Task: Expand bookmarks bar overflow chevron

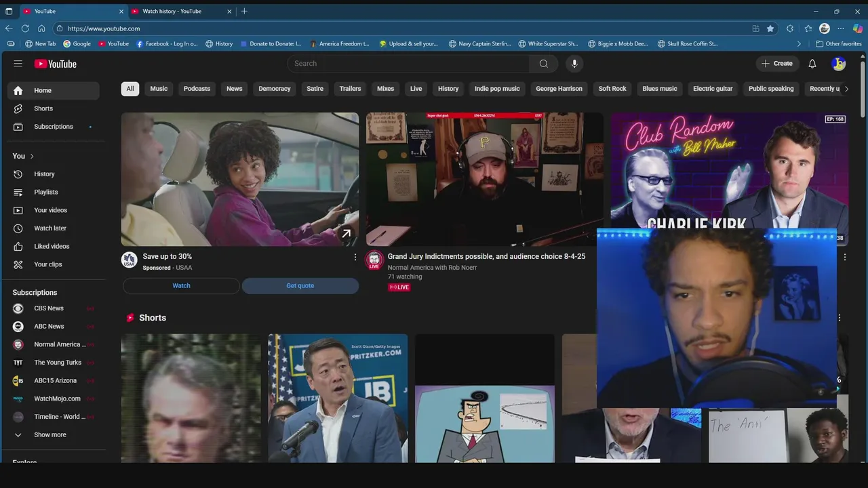Action: click(799, 44)
